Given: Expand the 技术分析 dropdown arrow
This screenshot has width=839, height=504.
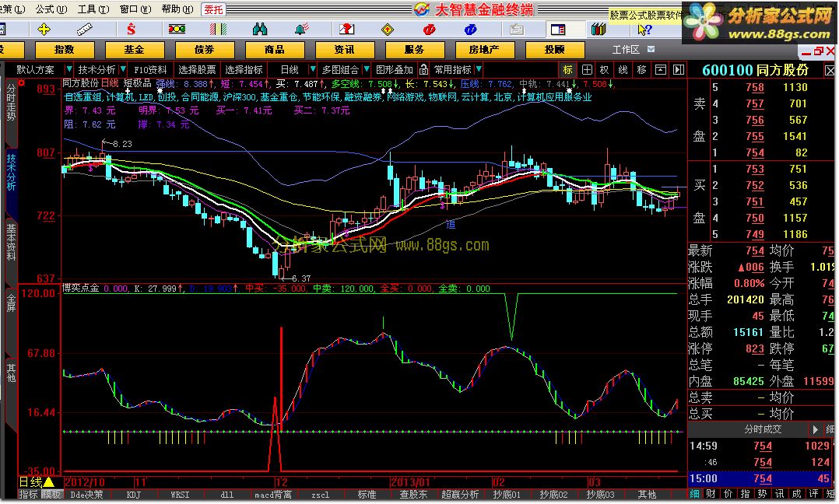Looking at the screenshot, I should point(123,69).
